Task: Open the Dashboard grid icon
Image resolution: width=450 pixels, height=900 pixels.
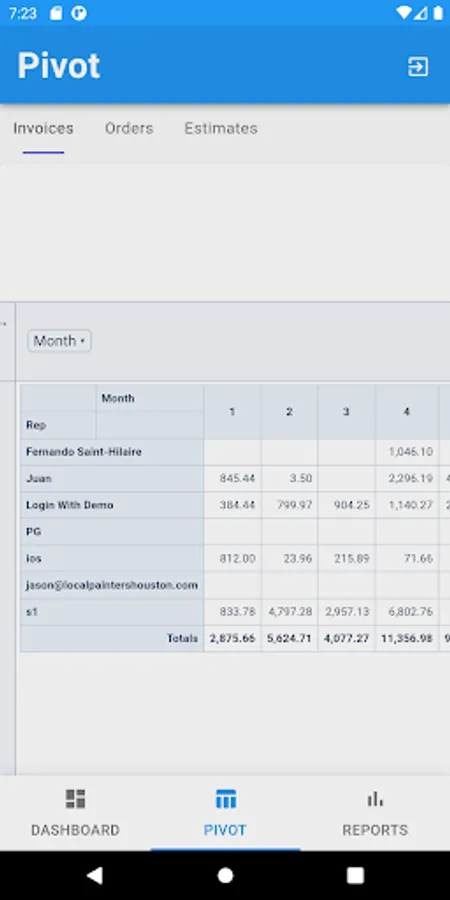Action: click(x=75, y=798)
